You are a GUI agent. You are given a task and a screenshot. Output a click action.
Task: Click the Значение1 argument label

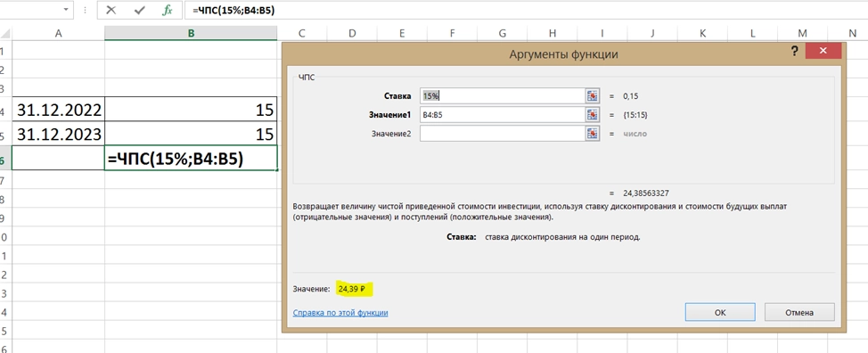(389, 114)
